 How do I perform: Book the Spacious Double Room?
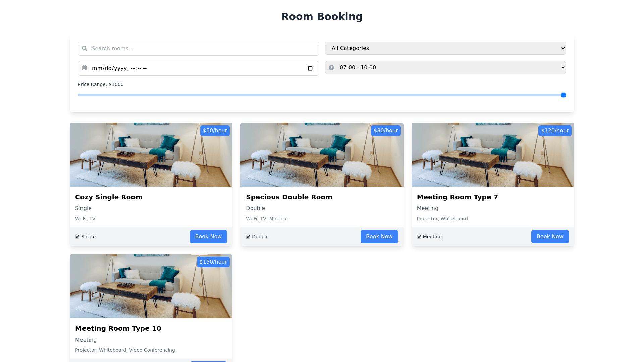click(x=379, y=237)
